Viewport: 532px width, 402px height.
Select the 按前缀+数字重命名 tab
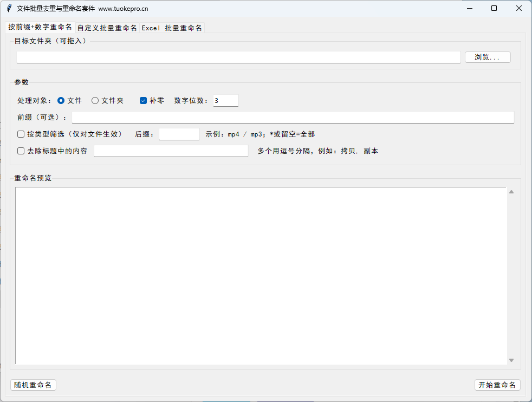point(39,27)
